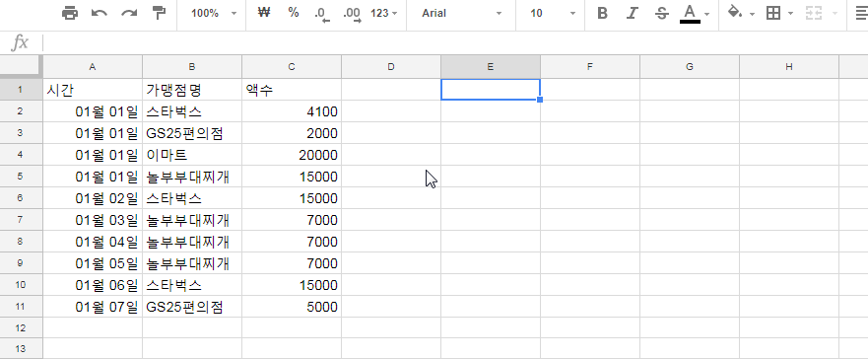
Task: Click the '01월 07일' date cell
Action: (x=93, y=307)
